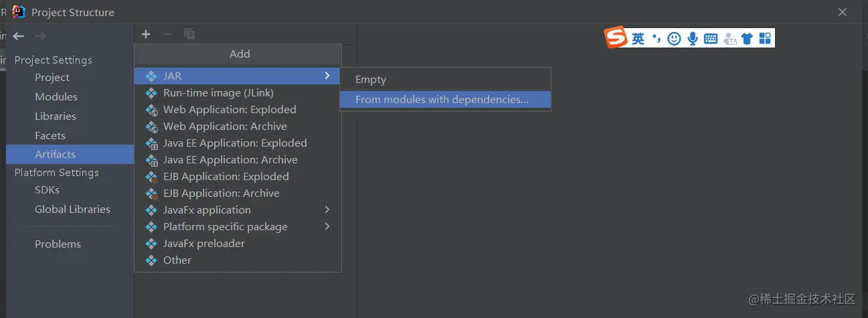Click the Copy artifact toolbar icon
The height and width of the screenshot is (318, 868).
tap(189, 34)
